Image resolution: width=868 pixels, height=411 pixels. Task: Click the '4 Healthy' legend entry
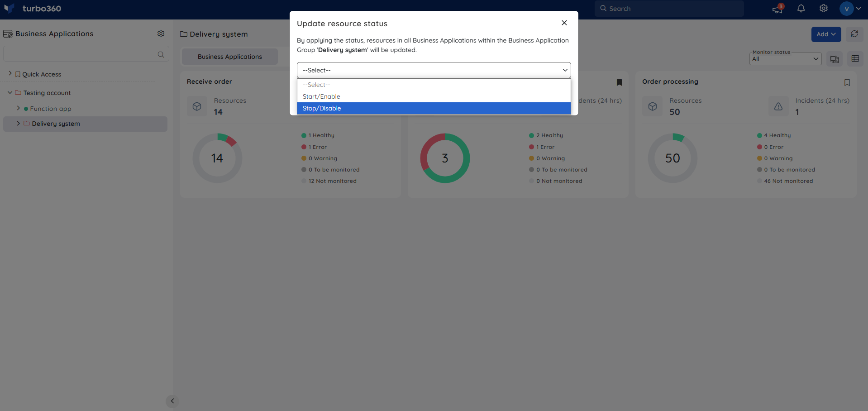774,135
